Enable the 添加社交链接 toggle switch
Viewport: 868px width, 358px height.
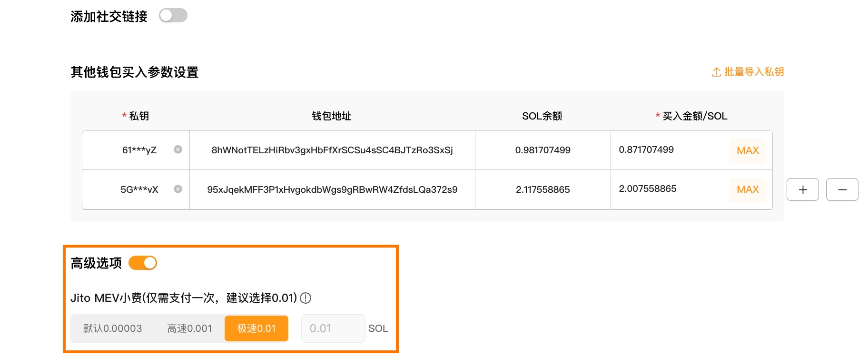click(x=173, y=16)
